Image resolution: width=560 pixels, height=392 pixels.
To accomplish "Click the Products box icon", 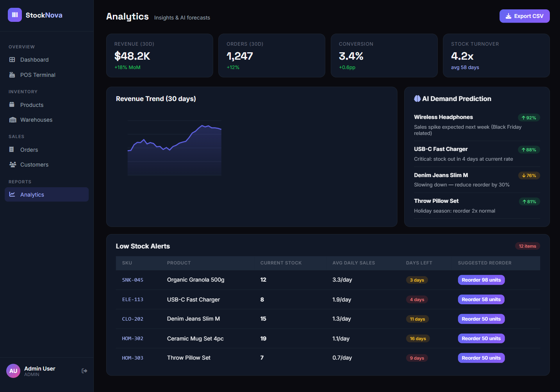I will pos(12,105).
